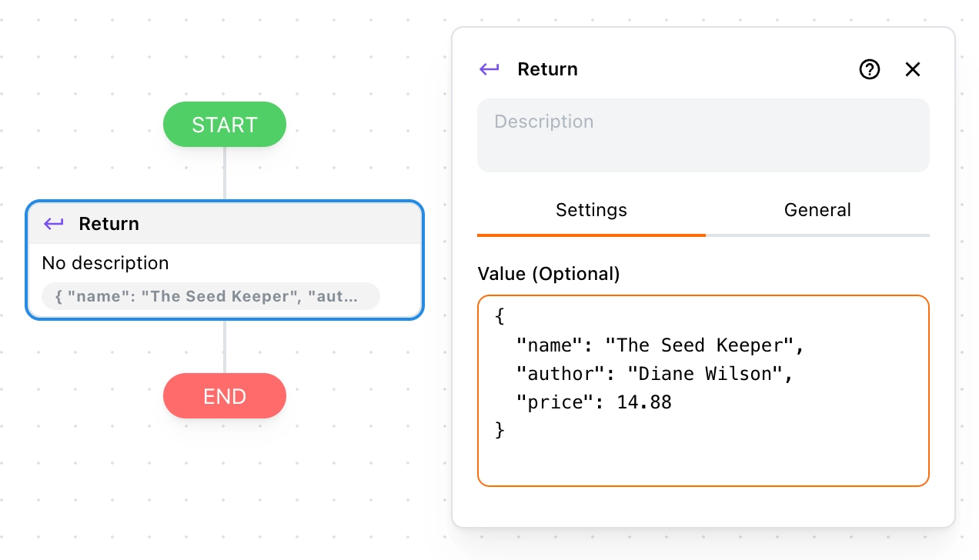Click the purple return arrow in panel header
Viewport: 979px width, 560px height.
pos(488,69)
